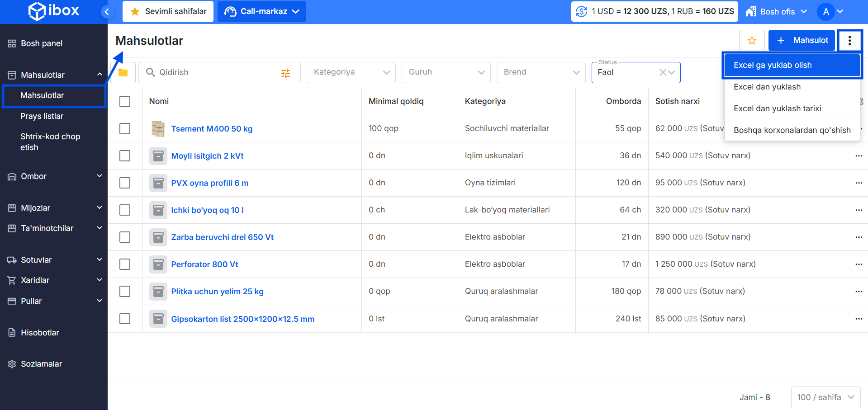Select the Plitka uchun yelim row checkbox

125,292
